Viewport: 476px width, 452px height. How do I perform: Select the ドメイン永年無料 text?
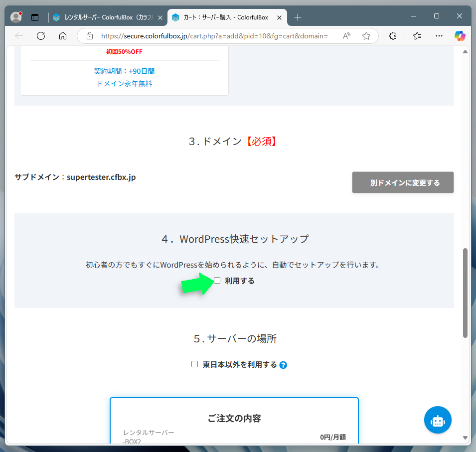tap(125, 84)
